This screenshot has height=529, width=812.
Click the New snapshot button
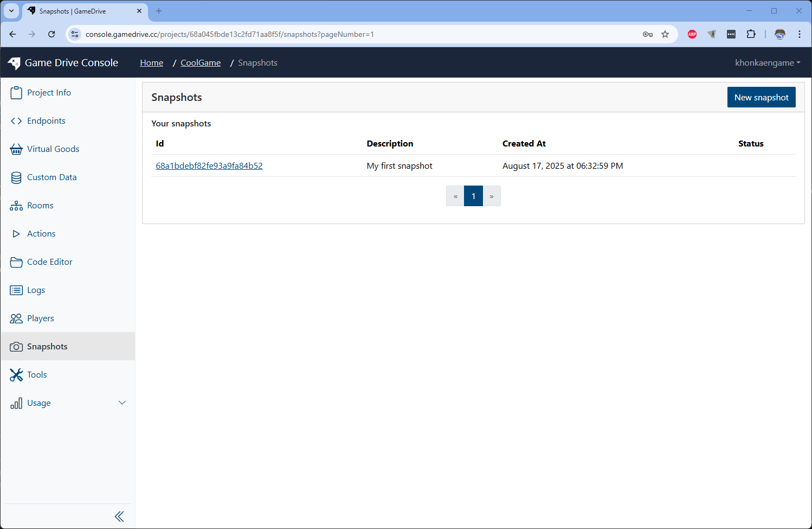pyautogui.click(x=761, y=97)
